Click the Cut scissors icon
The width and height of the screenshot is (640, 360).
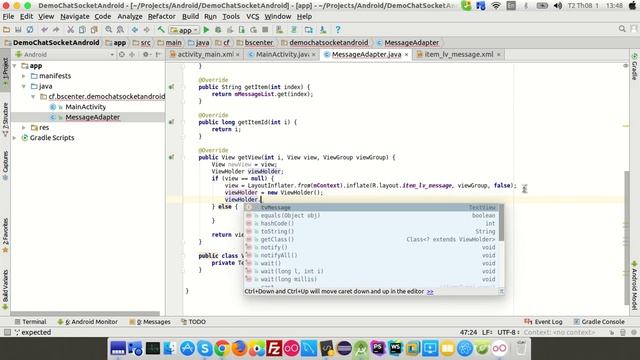click(x=71, y=30)
